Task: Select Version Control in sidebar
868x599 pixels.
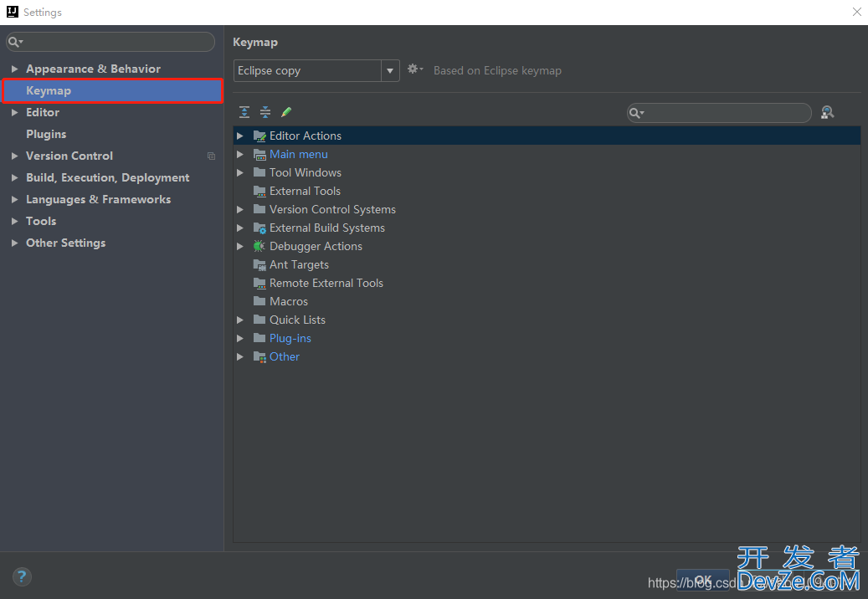Action: click(69, 156)
